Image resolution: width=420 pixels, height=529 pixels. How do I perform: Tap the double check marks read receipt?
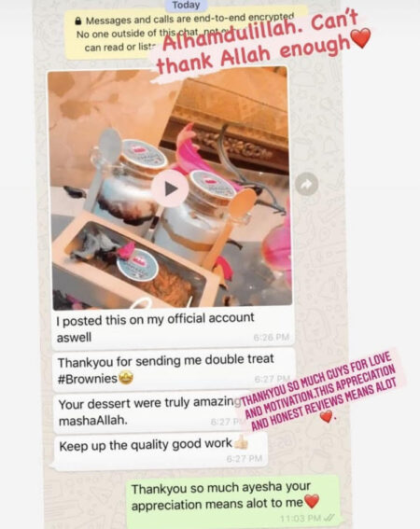[329, 518]
